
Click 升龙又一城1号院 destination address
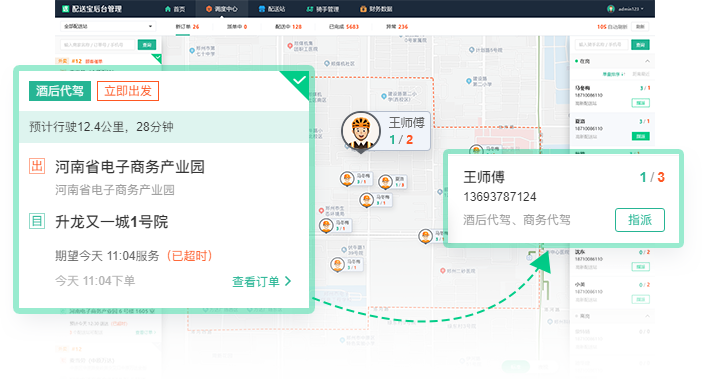(x=111, y=222)
